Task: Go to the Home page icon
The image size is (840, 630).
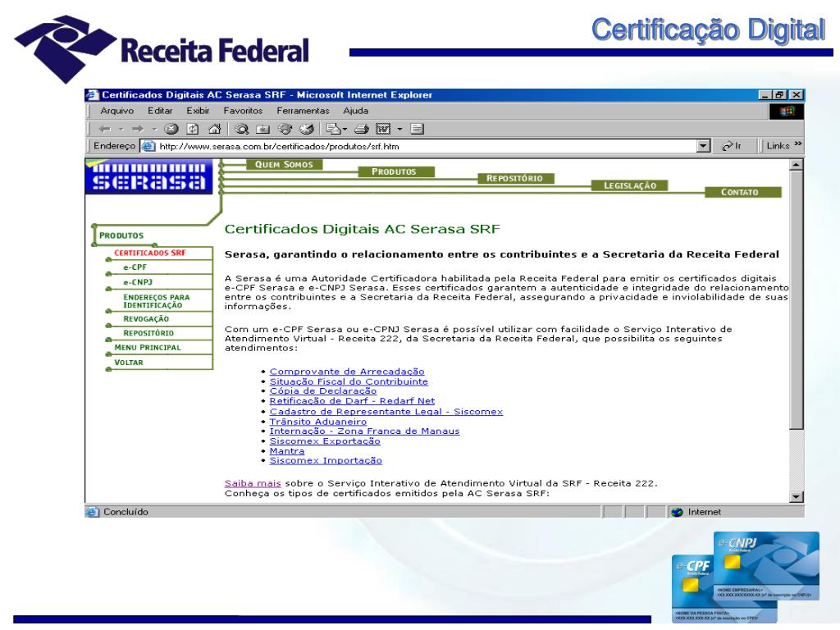Action: pyautogui.click(x=215, y=129)
